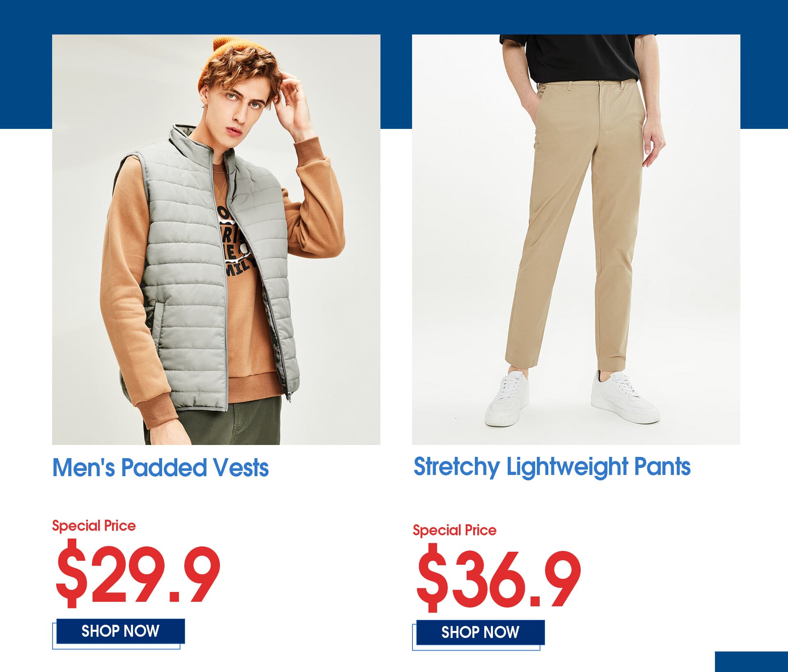Click Special Price label above $36.9
Viewport: 788px width, 672px height.
pyautogui.click(x=454, y=530)
